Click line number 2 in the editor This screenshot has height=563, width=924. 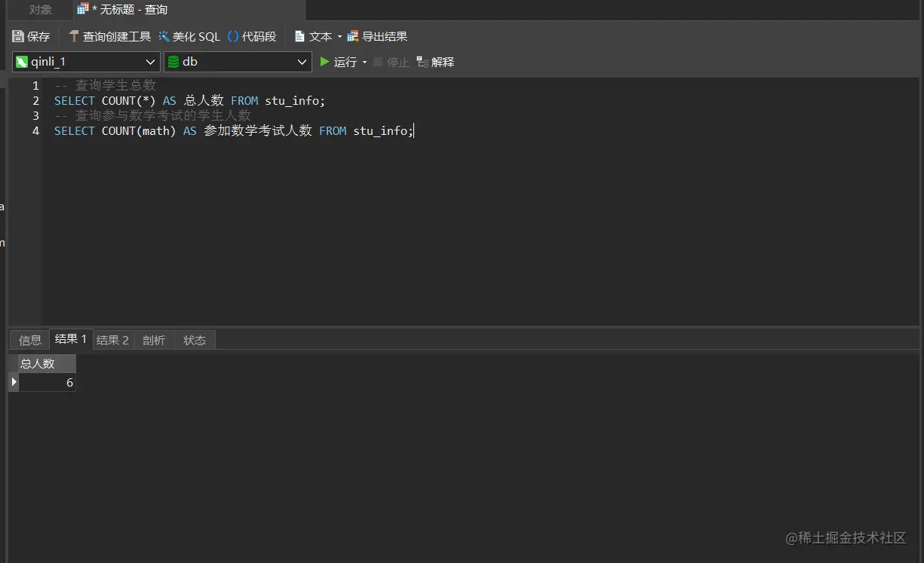(35, 101)
